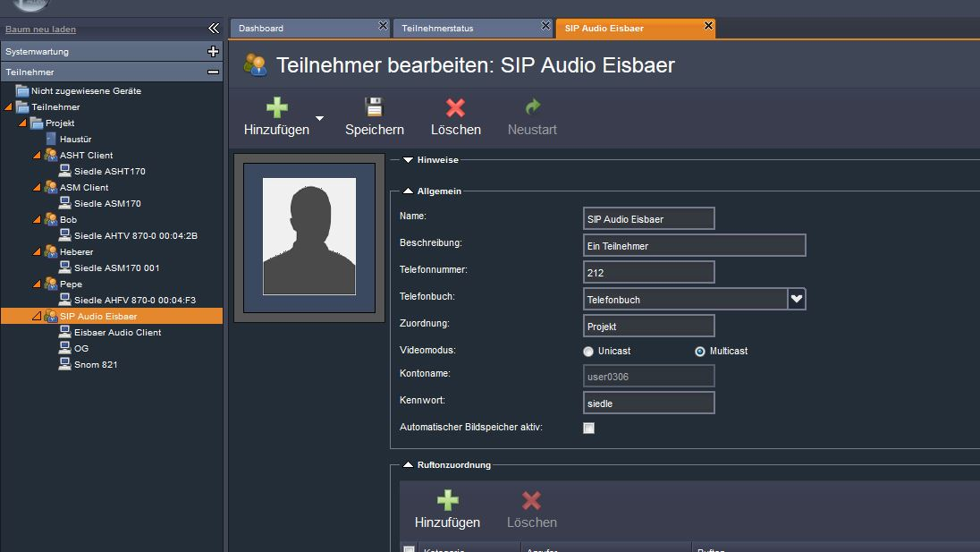This screenshot has height=552, width=980.
Task: Collapse the sidebar with the double chevron
Action: [x=214, y=28]
